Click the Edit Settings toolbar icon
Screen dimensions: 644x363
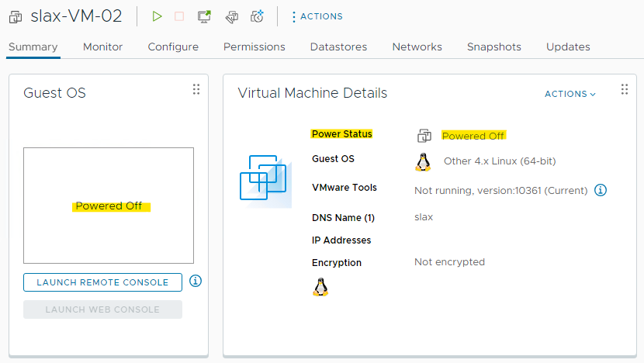[230, 16]
